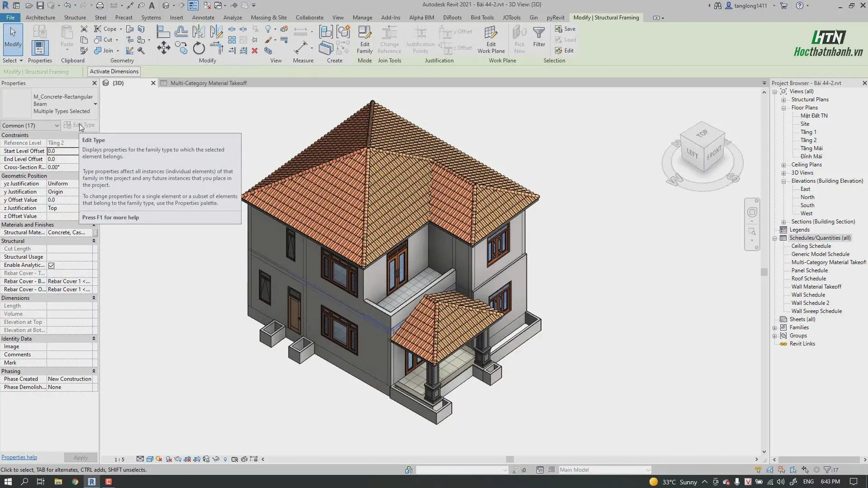The height and width of the screenshot is (488, 868).
Task: Collapse the Structural properties section
Action: (94, 241)
